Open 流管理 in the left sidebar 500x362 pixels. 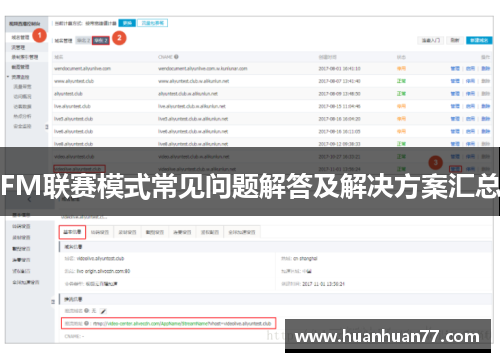18,47
